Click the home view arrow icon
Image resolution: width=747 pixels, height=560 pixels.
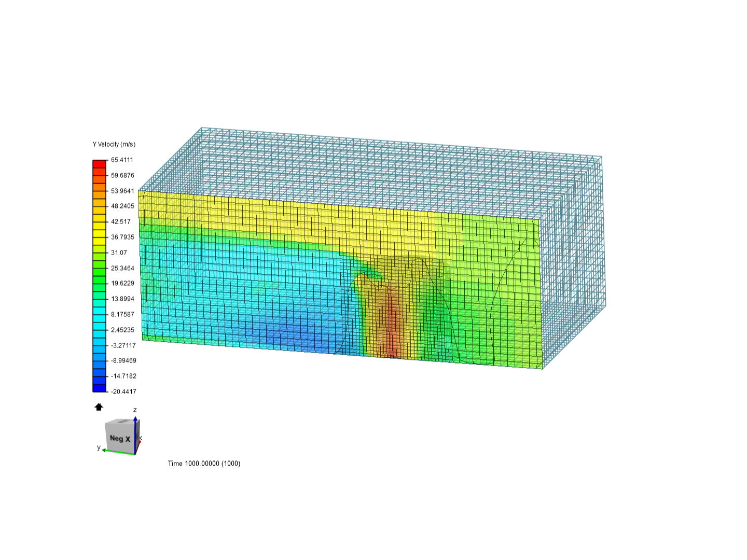point(99,407)
